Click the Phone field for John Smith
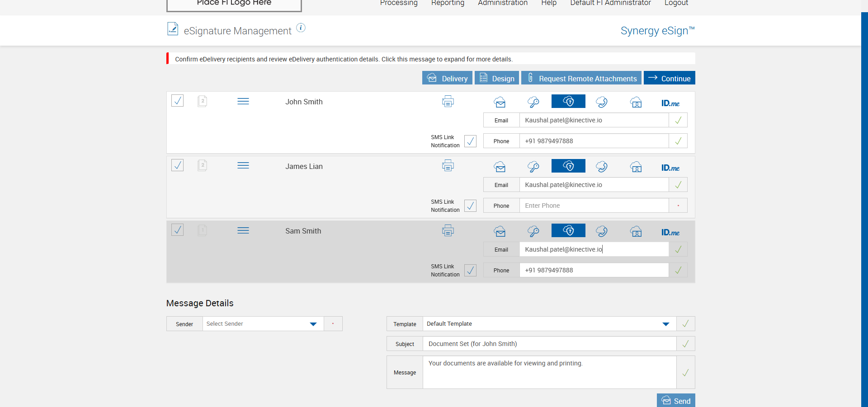The image size is (868, 407). (594, 141)
